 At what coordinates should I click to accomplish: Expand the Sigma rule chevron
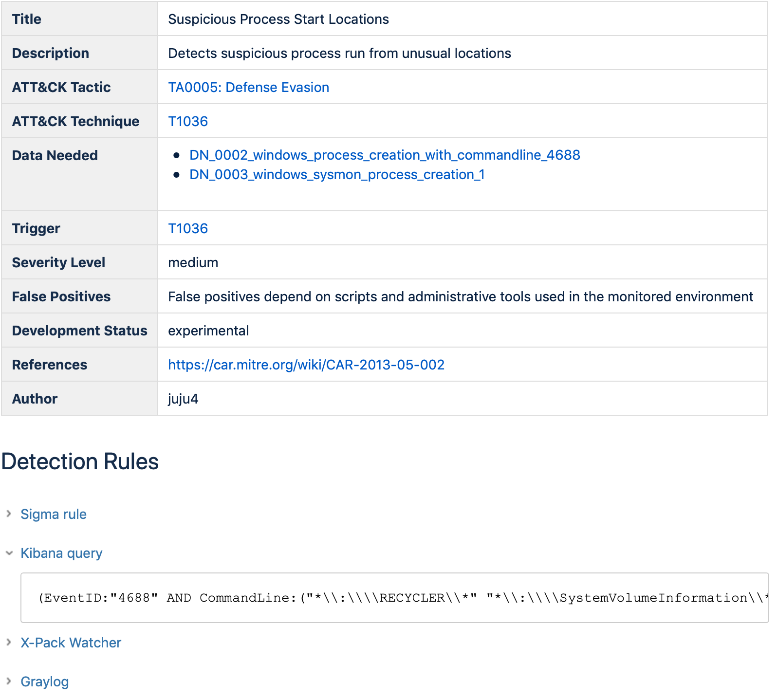click(x=9, y=514)
